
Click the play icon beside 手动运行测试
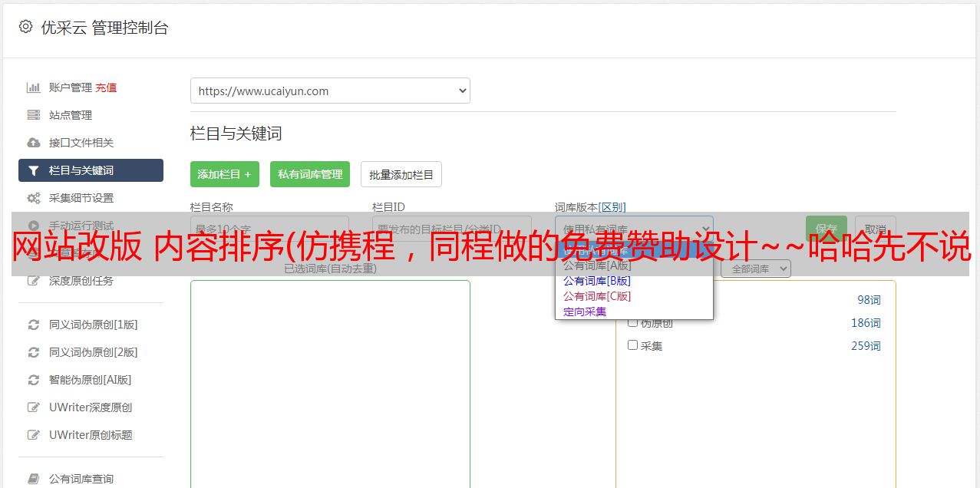[33, 226]
